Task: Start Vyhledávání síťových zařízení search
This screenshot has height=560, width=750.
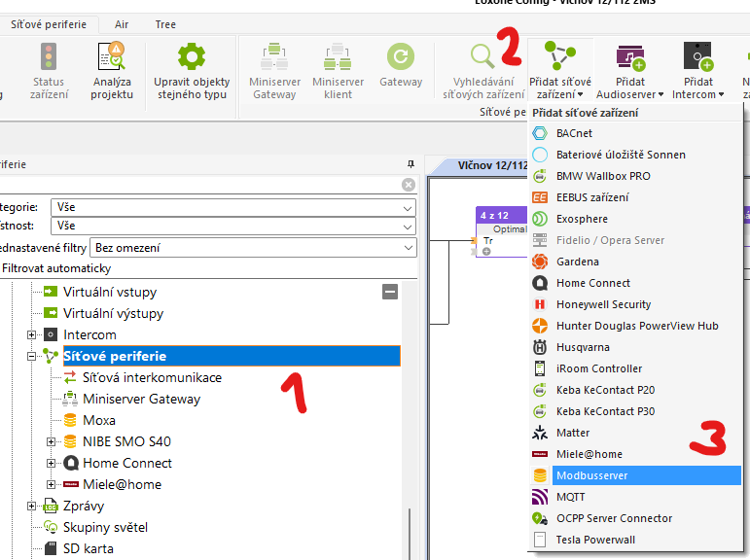Action: click(483, 71)
